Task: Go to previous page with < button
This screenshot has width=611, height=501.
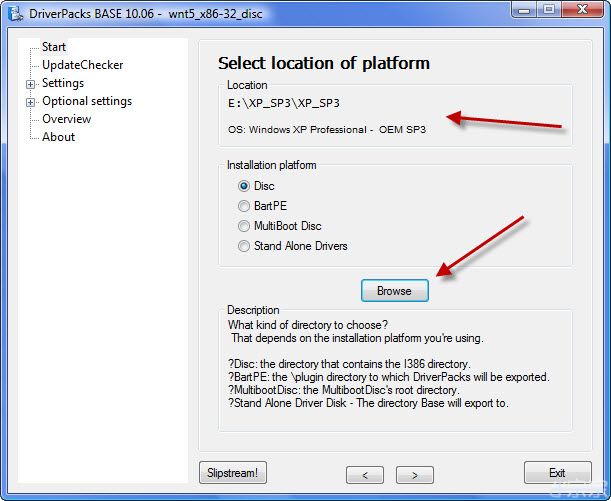Action: coord(365,473)
